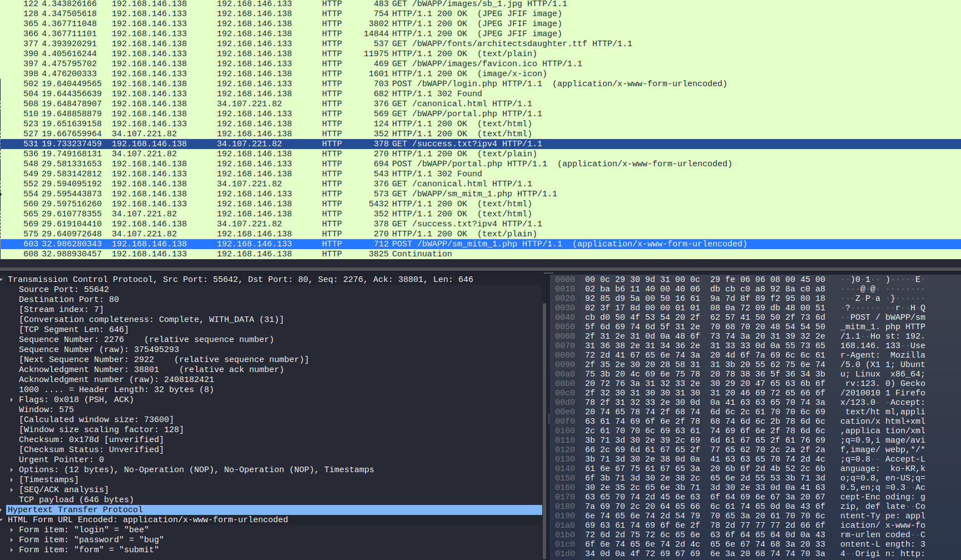Expand the Options (12 bytes) node
This screenshot has width=961, height=560.
(12, 469)
